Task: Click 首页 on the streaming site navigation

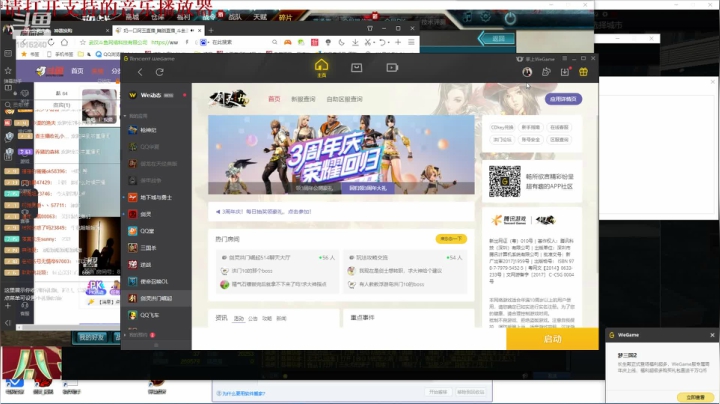Action: click(77, 71)
